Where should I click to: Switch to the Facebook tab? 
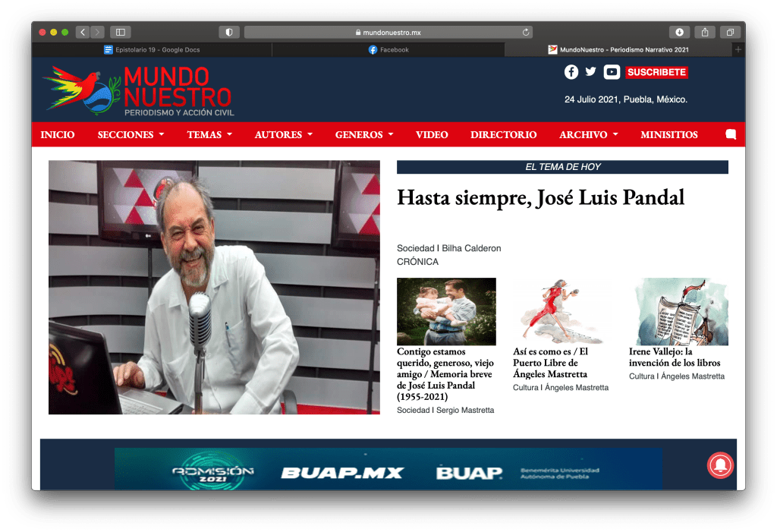pyautogui.click(x=388, y=50)
